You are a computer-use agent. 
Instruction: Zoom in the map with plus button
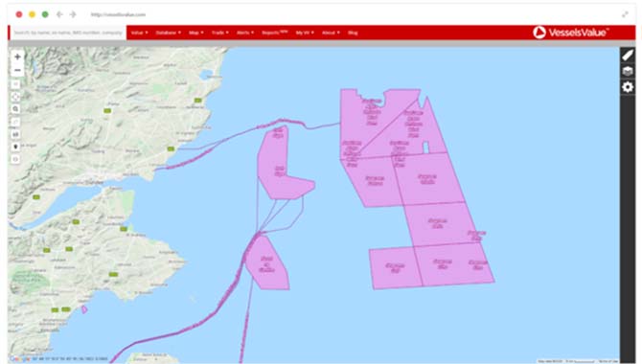17,57
